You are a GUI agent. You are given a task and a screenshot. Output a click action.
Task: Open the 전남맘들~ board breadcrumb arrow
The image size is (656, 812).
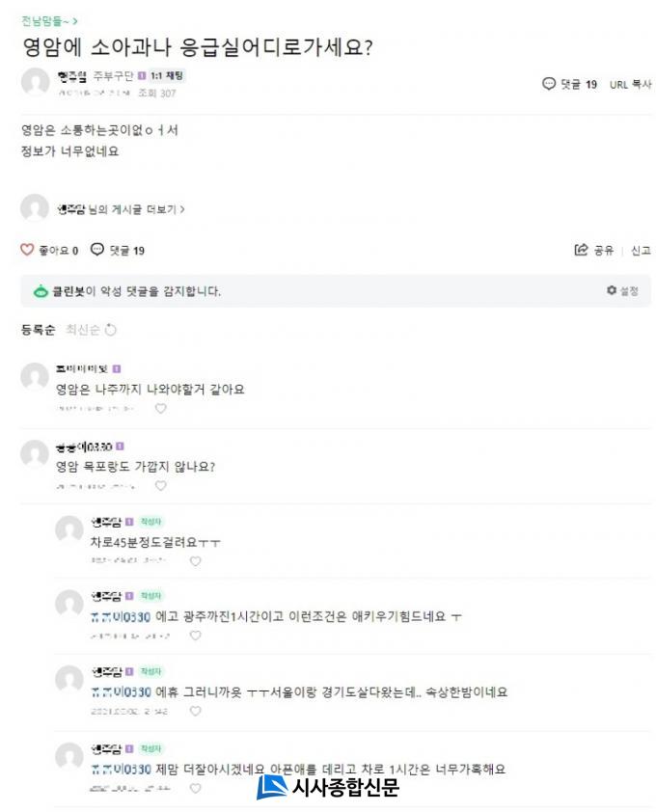[x=75, y=20]
